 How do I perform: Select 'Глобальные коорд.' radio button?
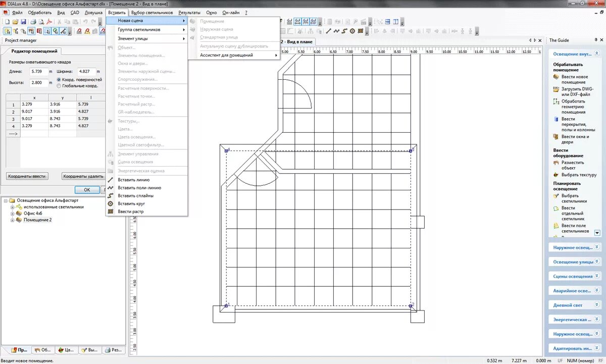point(59,86)
